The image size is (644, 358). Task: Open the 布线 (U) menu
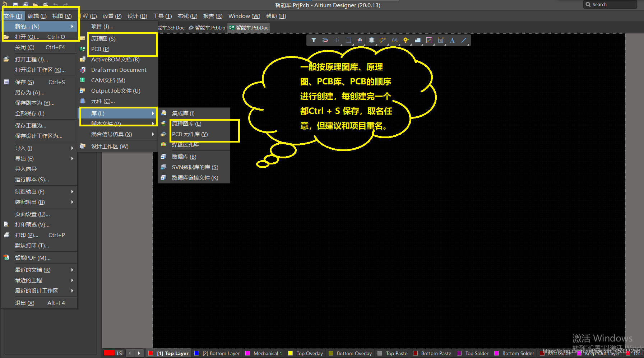pos(187,16)
